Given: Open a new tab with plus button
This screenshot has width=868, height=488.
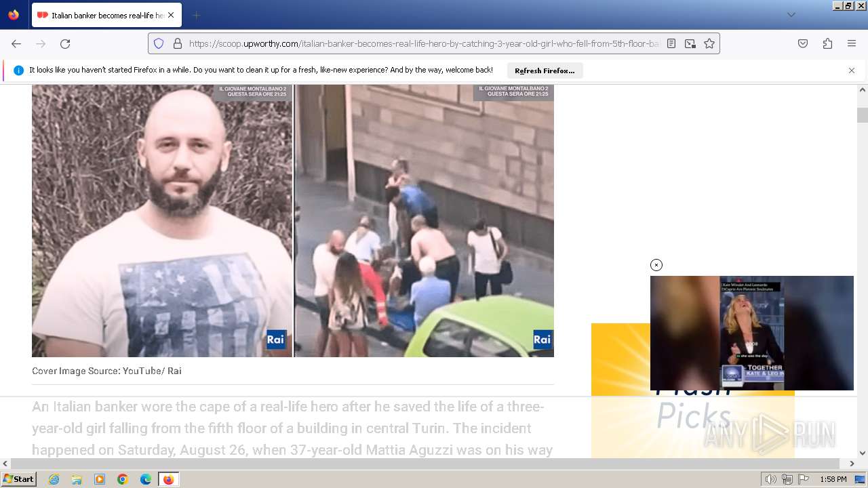Looking at the screenshot, I should click(x=196, y=15).
